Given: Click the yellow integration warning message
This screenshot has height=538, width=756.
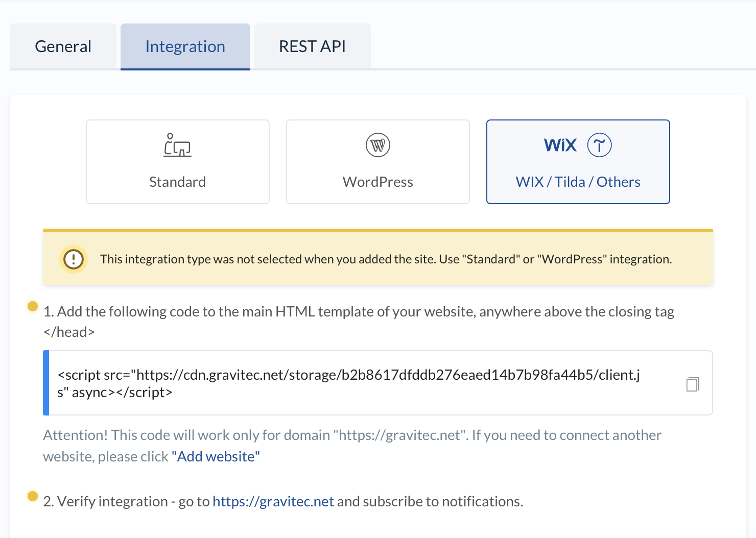Looking at the screenshot, I should (x=378, y=258).
